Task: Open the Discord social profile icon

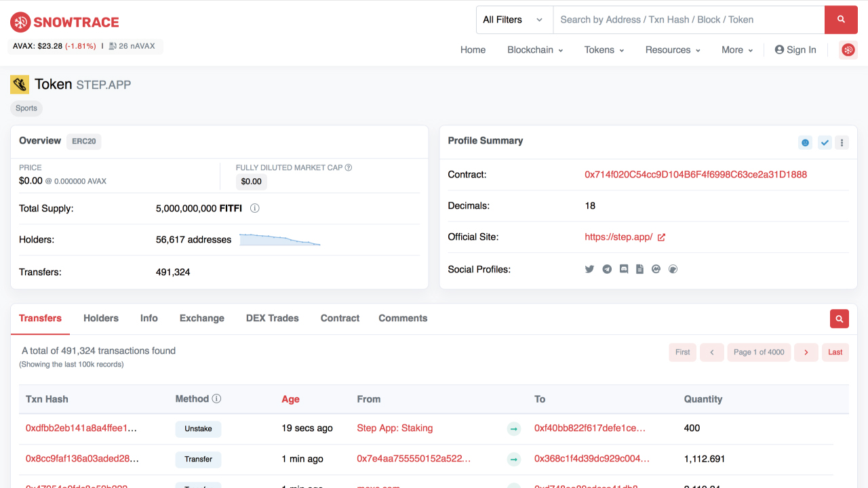Action: click(624, 269)
